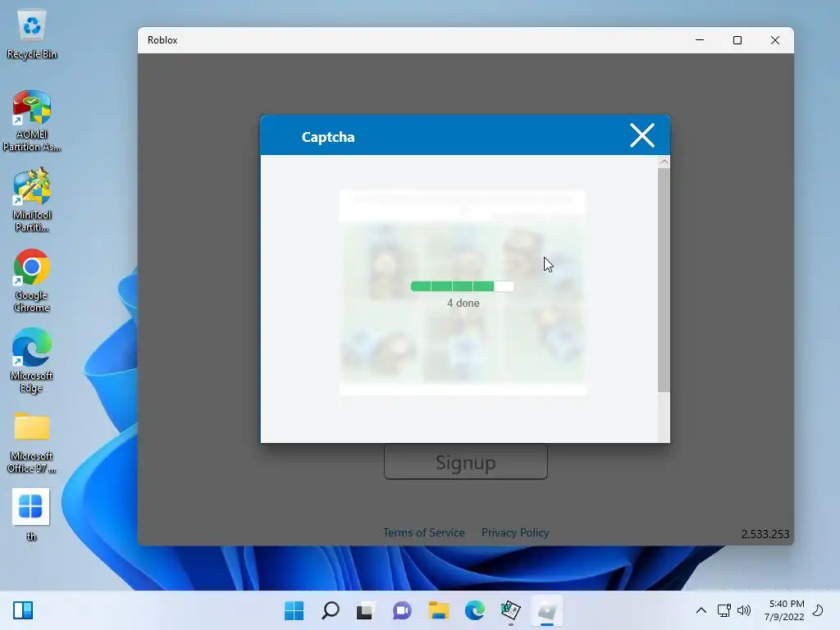
Task: Click the focus assist moon icon
Action: (x=818, y=610)
